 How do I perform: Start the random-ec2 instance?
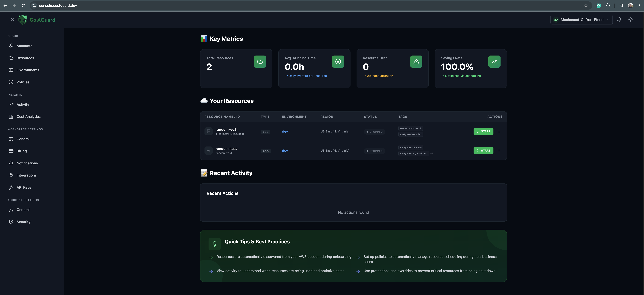coord(483,131)
